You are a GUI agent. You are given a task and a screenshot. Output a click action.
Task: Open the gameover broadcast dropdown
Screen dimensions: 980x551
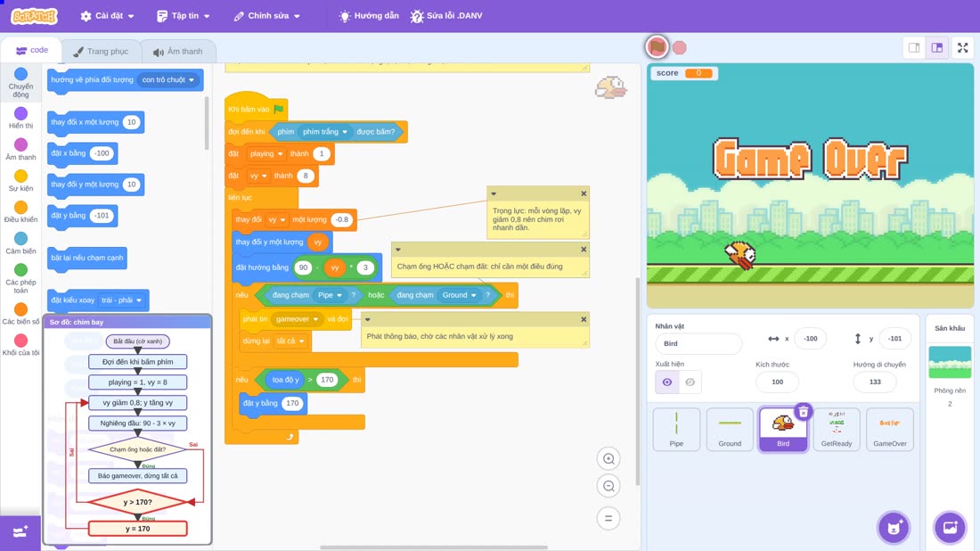pos(298,319)
